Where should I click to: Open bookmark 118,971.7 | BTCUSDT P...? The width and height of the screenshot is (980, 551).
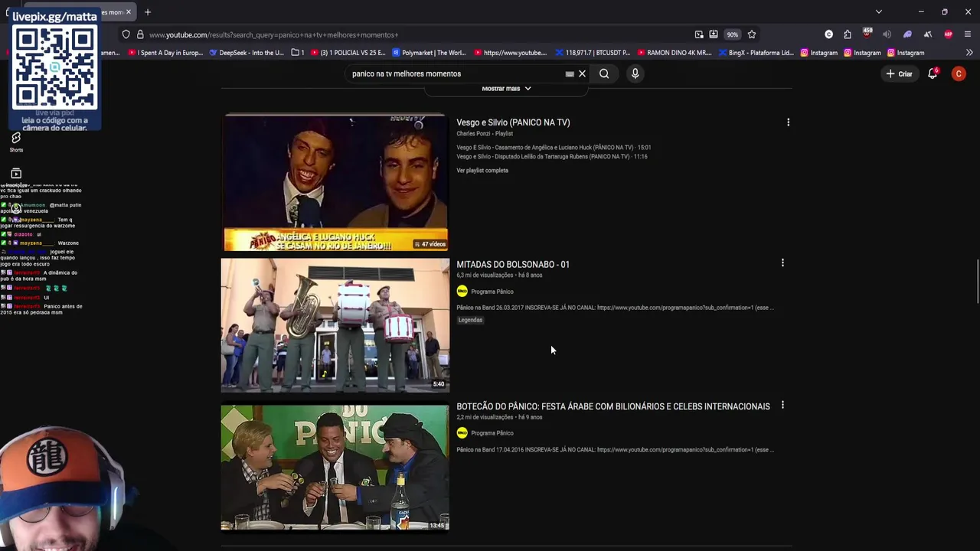click(593, 53)
